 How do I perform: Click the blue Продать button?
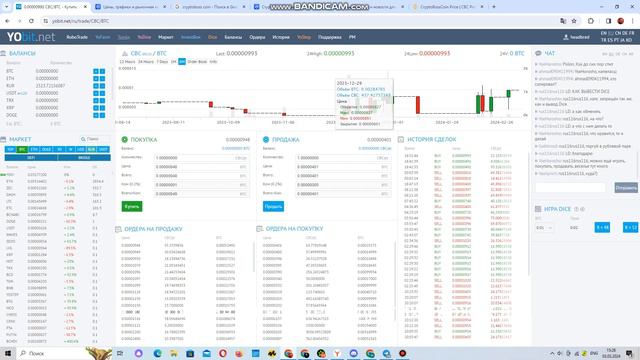pyautogui.click(x=273, y=207)
